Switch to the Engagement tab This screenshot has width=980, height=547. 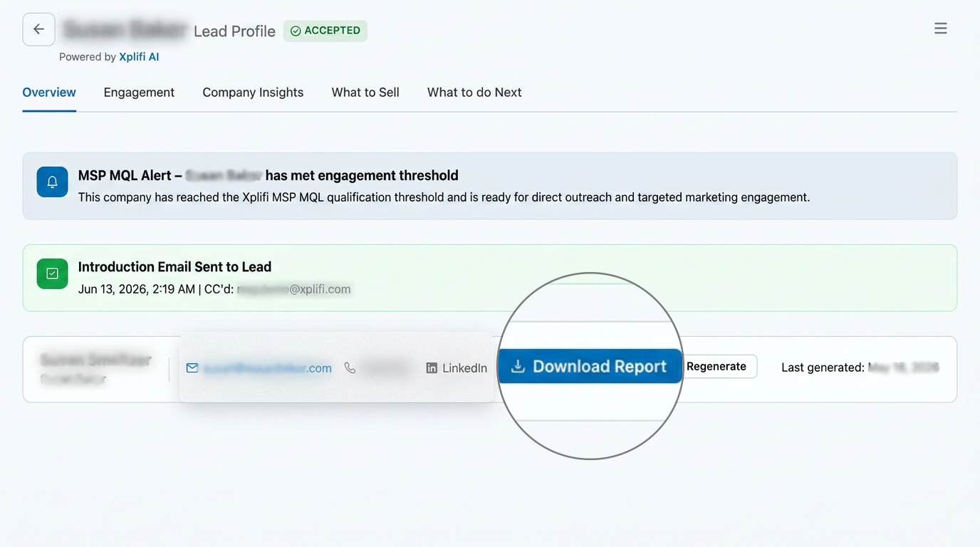pyautogui.click(x=139, y=93)
